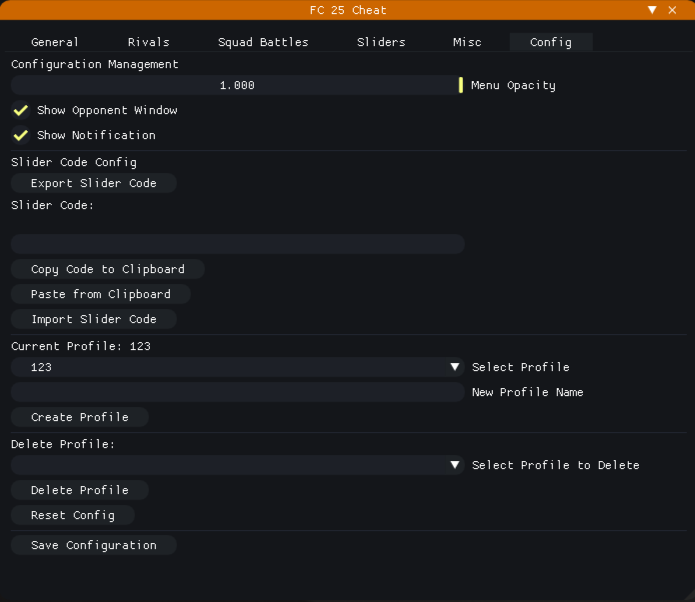
Task: Click Paste from Clipboard button
Action: 101,294
